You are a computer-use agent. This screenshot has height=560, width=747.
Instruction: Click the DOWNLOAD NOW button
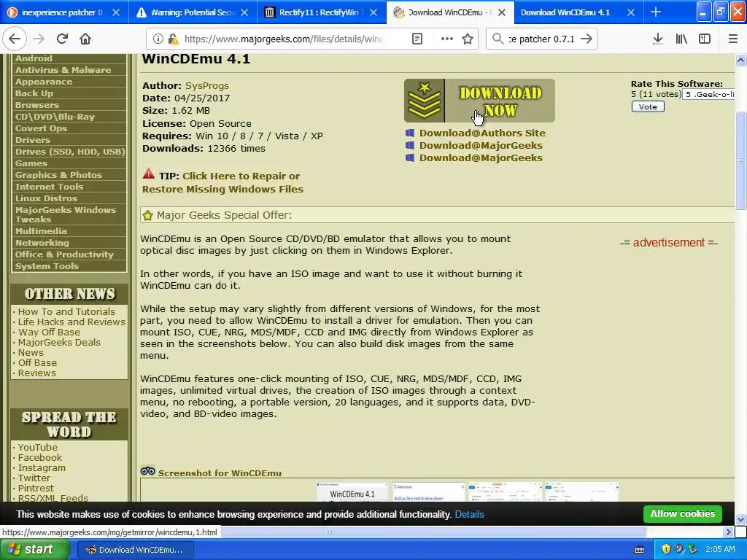point(480,101)
